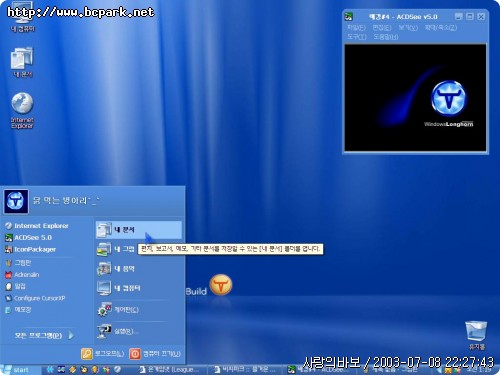Select Internet Explorer desktop icon
Image resolution: width=500 pixels, height=375 pixels.
point(22,110)
